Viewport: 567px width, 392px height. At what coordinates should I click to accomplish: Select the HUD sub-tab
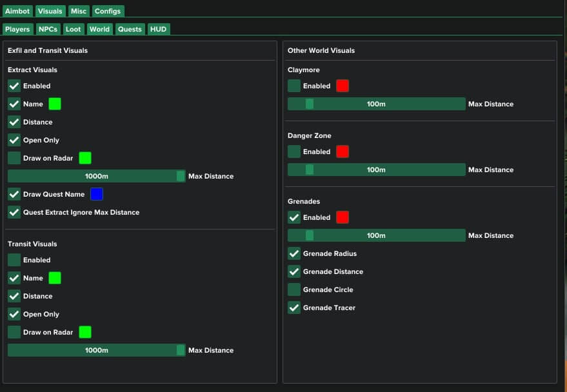[158, 29]
